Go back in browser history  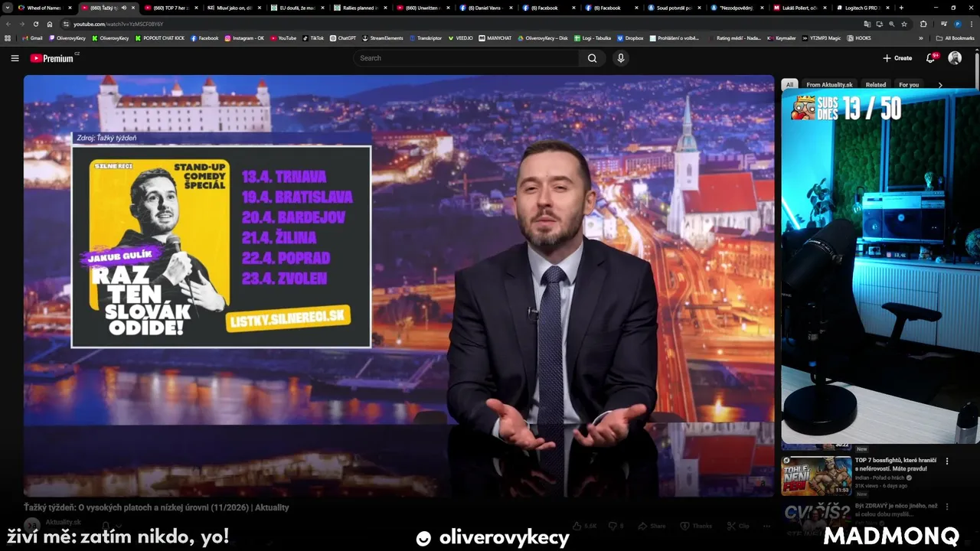pos(8,24)
